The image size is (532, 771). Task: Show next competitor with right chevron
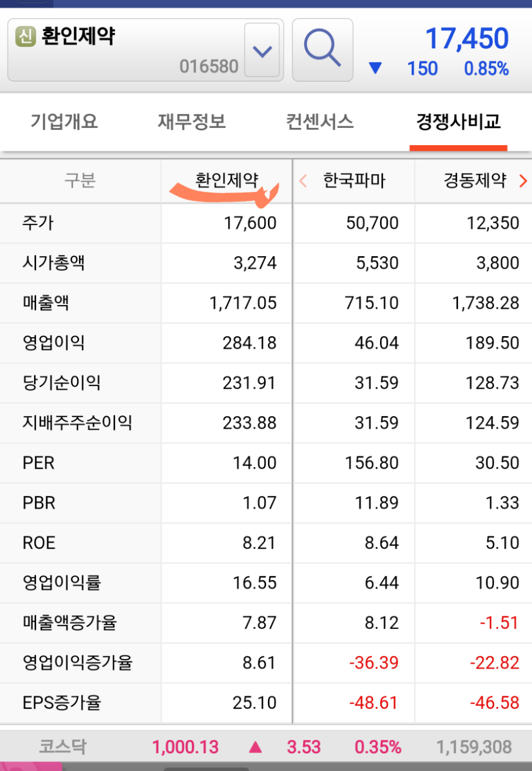coord(523,181)
